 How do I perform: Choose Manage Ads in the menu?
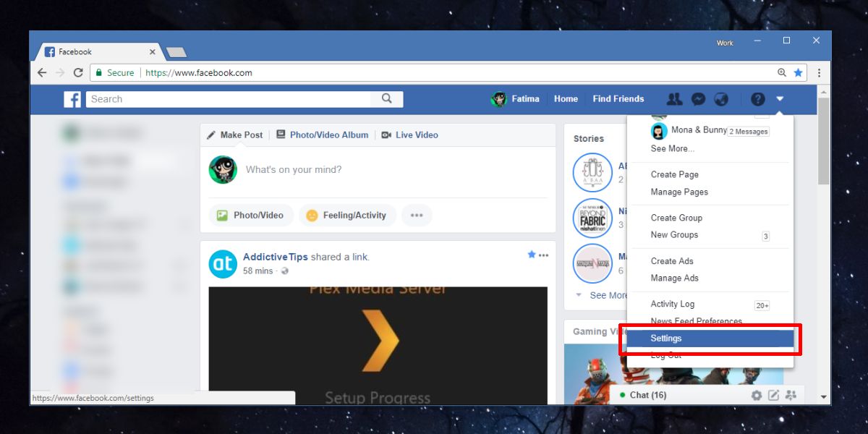click(x=675, y=278)
